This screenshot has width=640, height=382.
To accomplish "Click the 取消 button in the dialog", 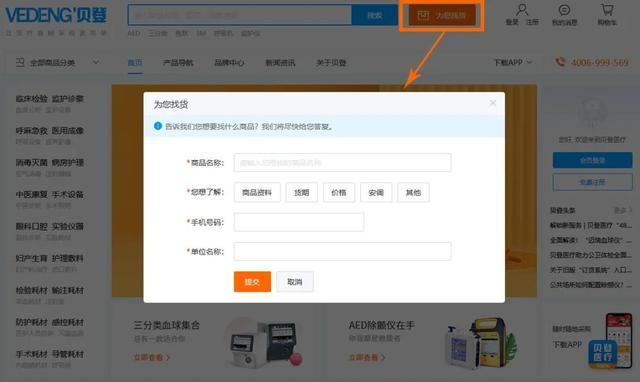I will point(295,282).
